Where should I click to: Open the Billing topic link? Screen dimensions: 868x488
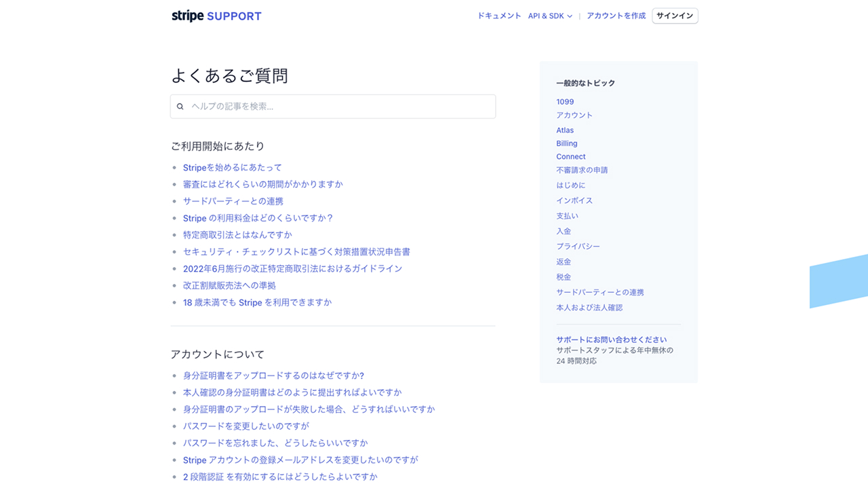(x=567, y=143)
